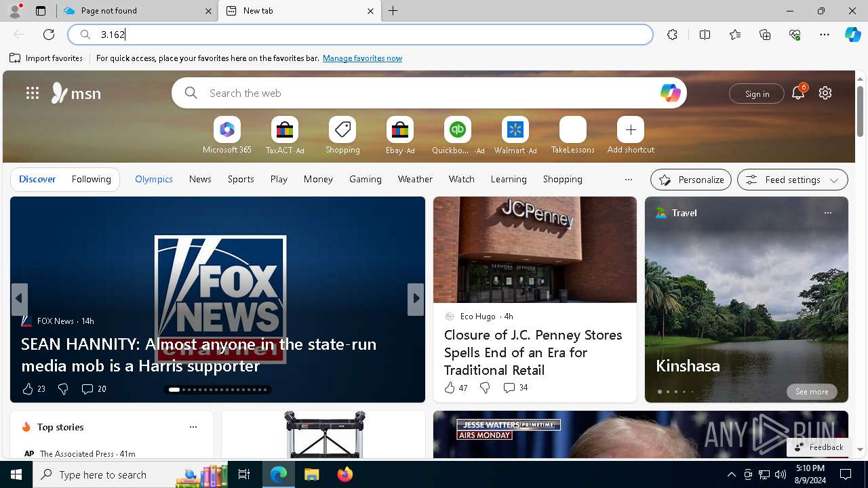Open the News feed tab
This screenshot has width=868, height=488.
click(200, 179)
